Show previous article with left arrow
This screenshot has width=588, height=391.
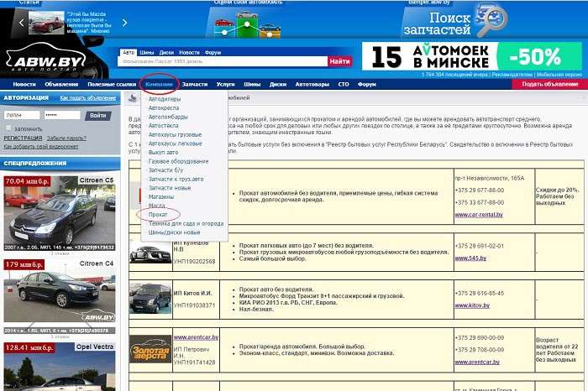pyautogui.click(x=21, y=23)
